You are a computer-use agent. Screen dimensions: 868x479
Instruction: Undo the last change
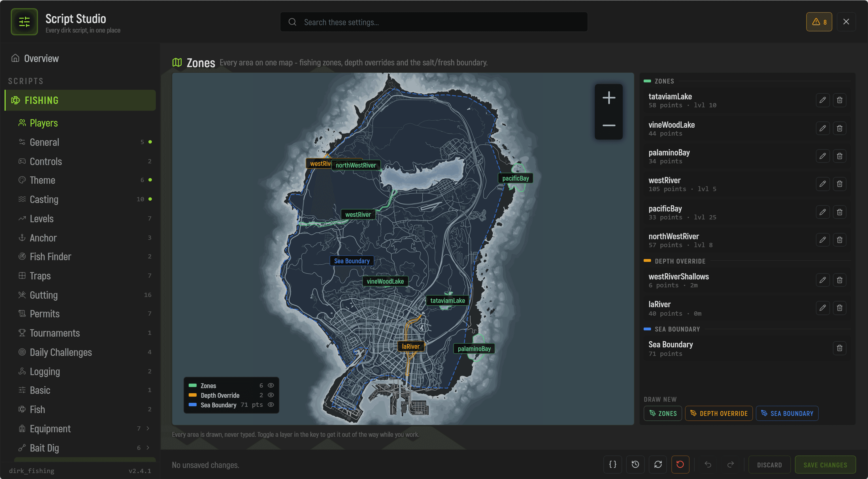pos(708,465)
